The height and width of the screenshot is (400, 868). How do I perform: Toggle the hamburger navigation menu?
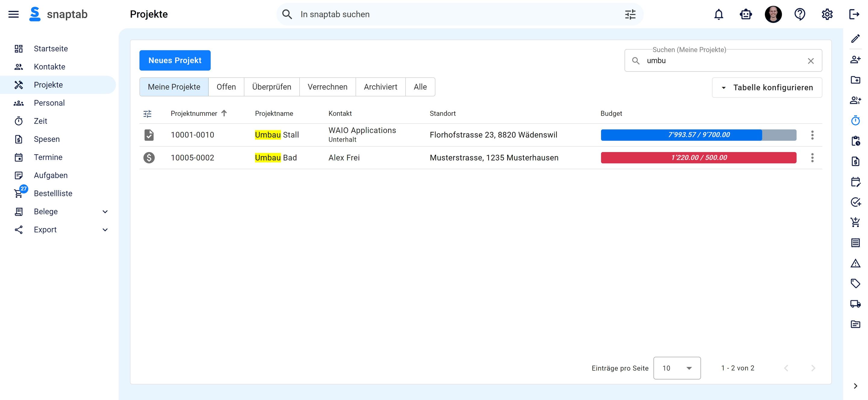(x=14, y=14)
